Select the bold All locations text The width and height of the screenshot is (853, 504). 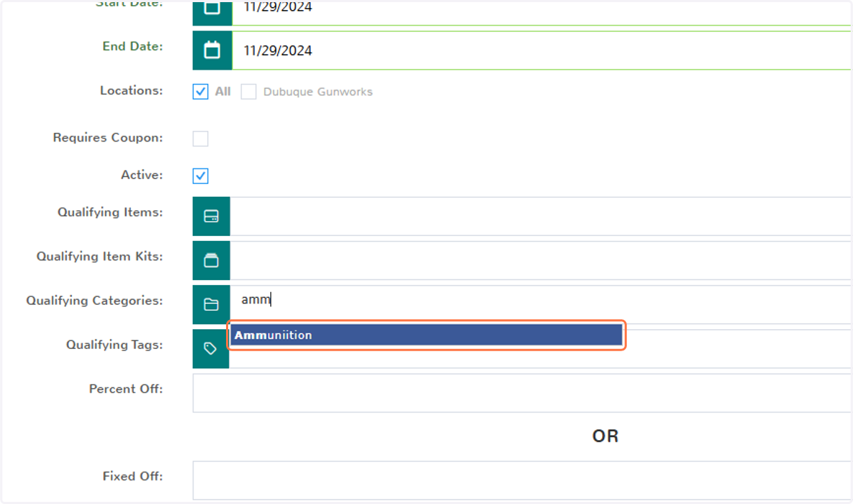223,92
